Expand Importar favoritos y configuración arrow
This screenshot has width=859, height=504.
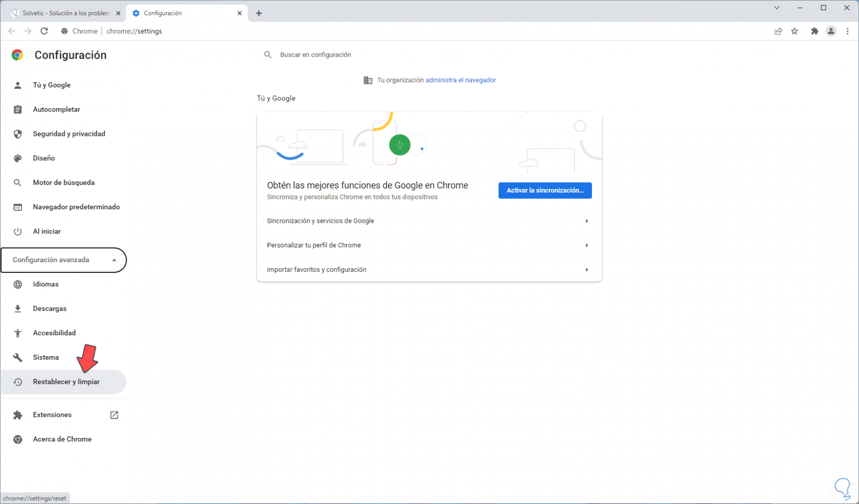click(x=587, y=270)
